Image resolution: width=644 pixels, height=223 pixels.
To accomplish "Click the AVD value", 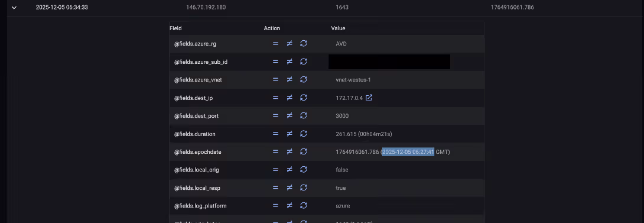I will coord(341,44).
